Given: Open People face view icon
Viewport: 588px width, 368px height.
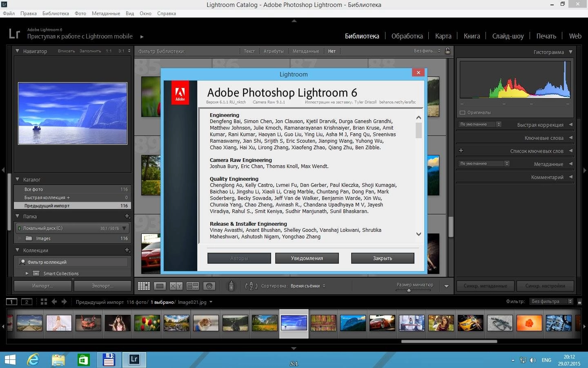Looking at the screenshot, I should pyautogui.click(x=209, y=286).
